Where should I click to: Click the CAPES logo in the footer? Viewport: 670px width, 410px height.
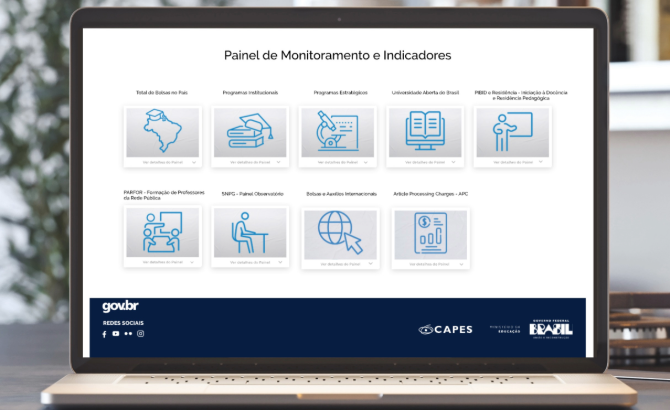(446, 329)
